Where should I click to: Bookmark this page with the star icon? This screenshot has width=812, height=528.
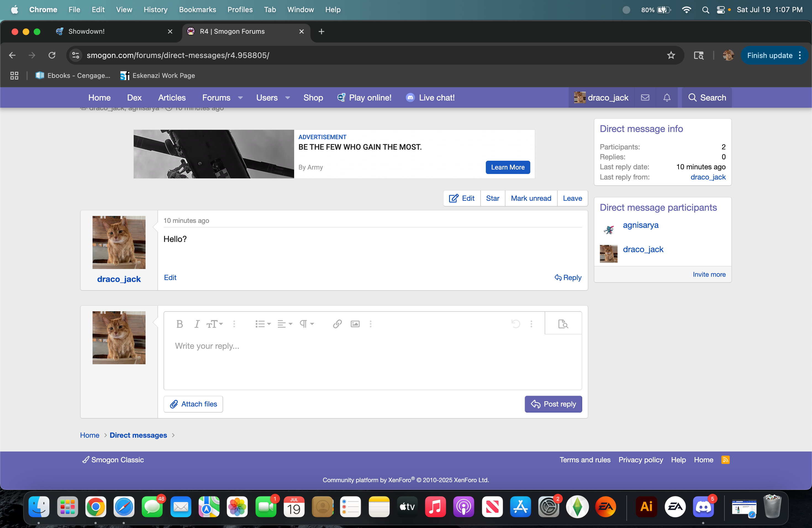(x=671, y=55)
